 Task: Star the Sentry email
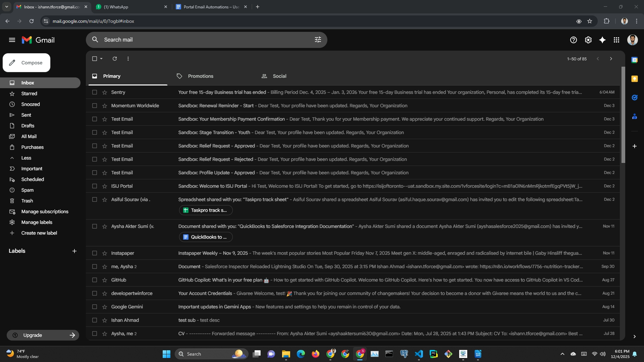point(105,92)
